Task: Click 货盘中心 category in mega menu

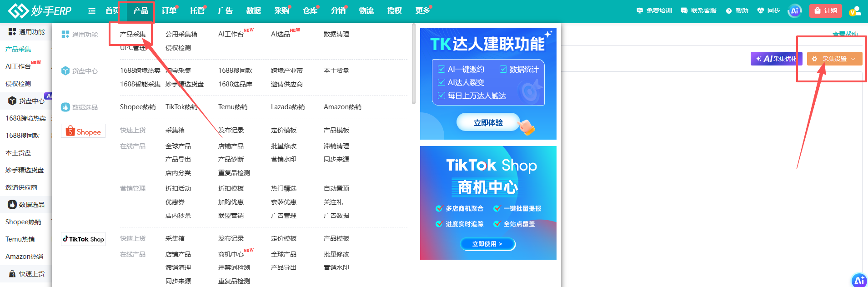Action: pyautogui.click(x=80, y=71)
